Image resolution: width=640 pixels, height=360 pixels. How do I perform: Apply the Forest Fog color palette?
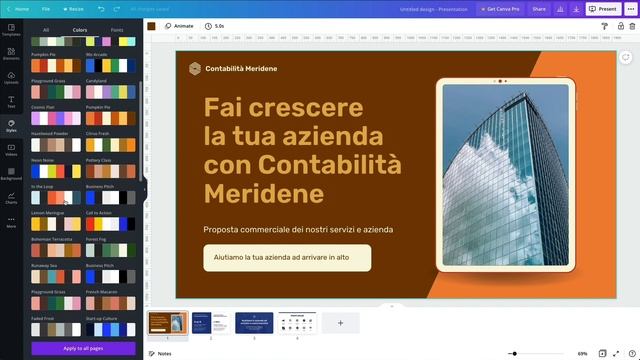coord(111,250)
